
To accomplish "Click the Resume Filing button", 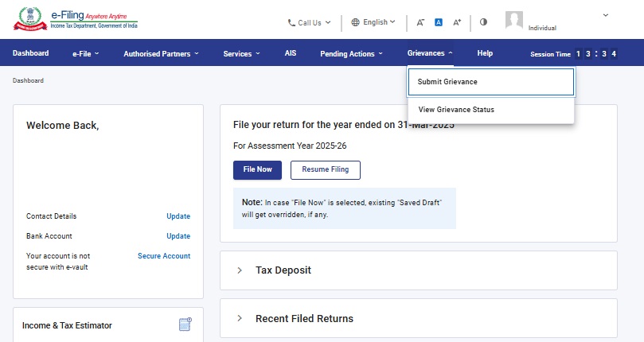I will tap(326, 170).
